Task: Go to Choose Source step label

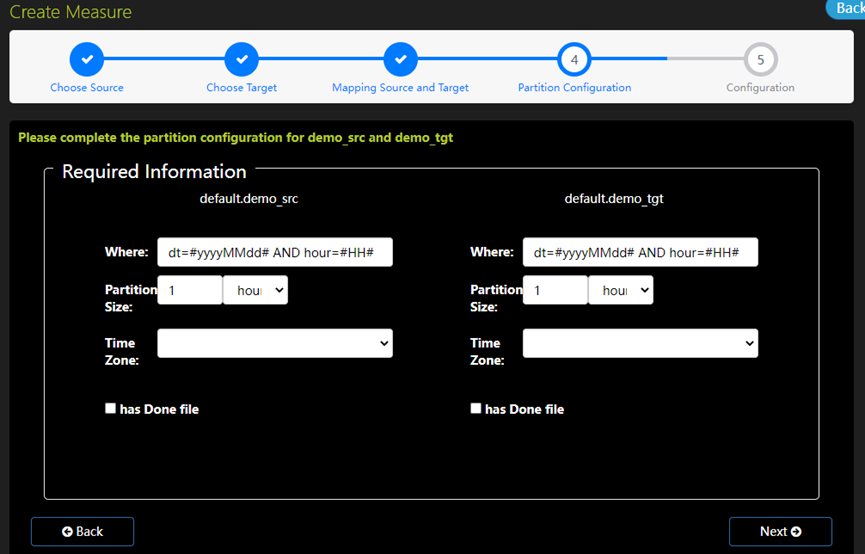Action: pos(87,88)
